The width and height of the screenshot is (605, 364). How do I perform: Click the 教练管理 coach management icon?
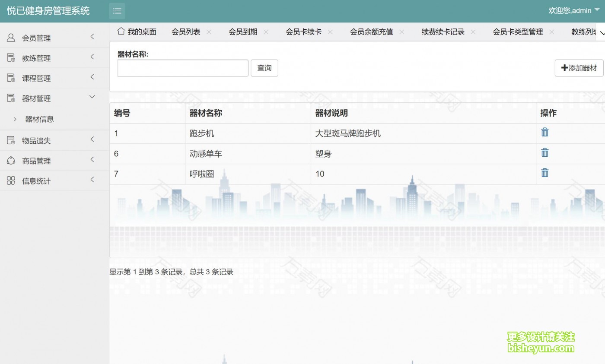point(10,57)
